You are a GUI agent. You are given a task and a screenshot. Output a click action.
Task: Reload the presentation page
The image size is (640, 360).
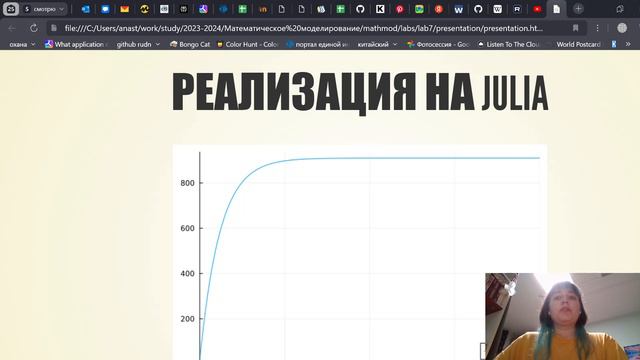pyautogui.click(x=34, y=28)
